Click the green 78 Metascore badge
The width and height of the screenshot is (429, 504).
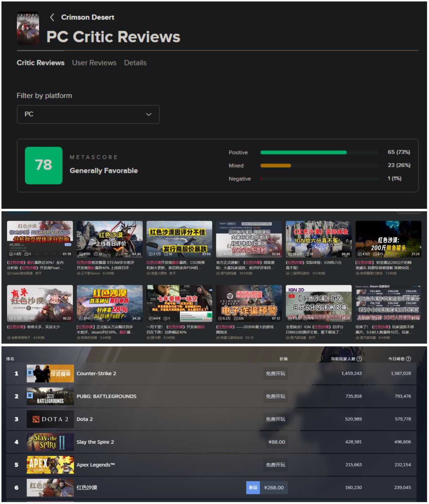44,165
